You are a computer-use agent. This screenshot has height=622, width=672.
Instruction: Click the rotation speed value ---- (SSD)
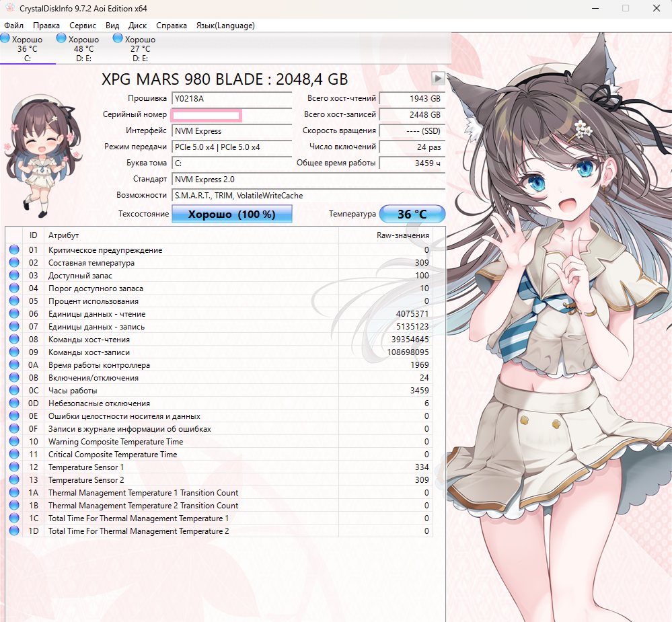pyautogui.click(x=412, y=130)
